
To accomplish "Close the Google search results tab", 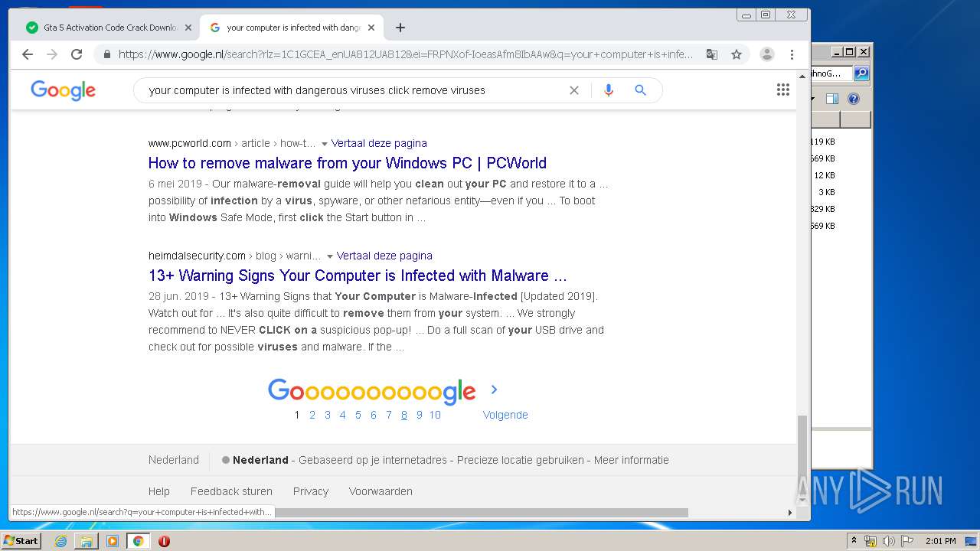I will [371, 28].
